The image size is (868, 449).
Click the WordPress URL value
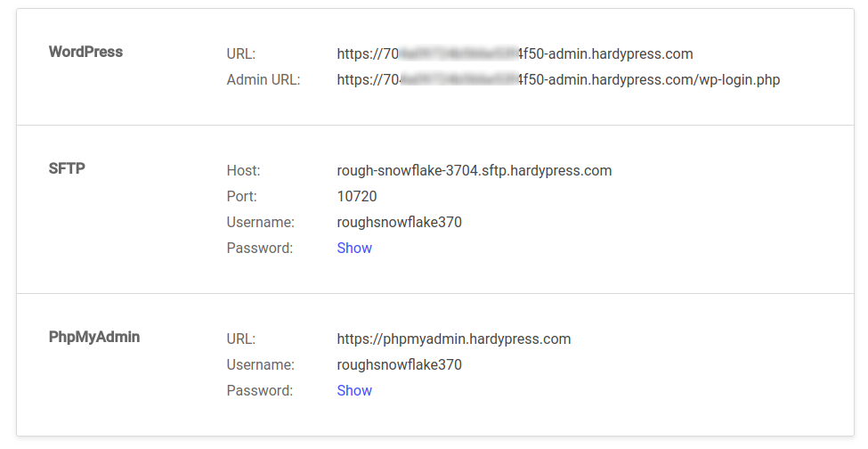point(515,53)
